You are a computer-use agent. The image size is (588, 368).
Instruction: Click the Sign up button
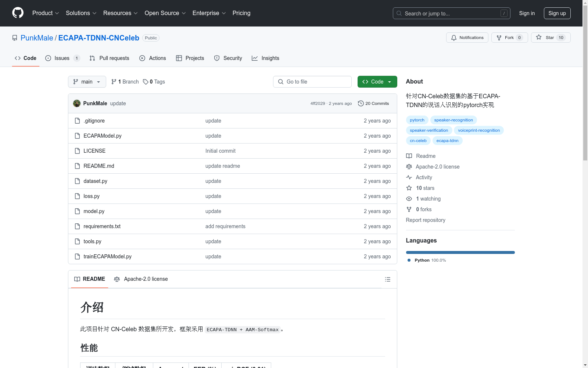coord(557,13)
